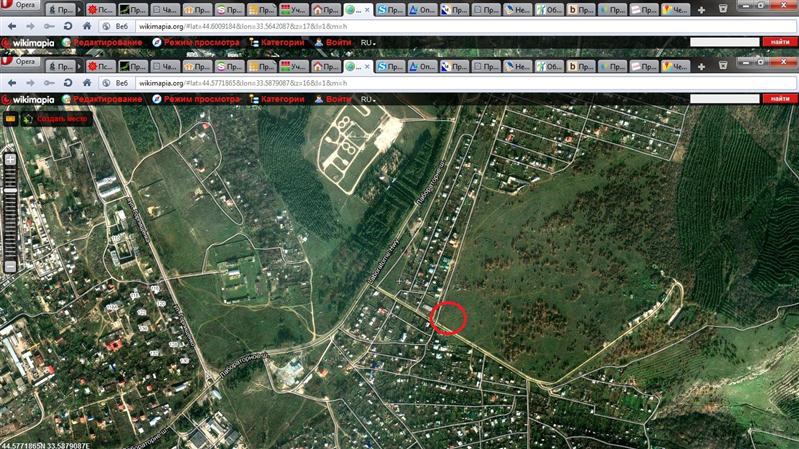Viewport: 799px width, 449px height.
Task: Click the search field beside the lower найти button
Action: [724, 99]
